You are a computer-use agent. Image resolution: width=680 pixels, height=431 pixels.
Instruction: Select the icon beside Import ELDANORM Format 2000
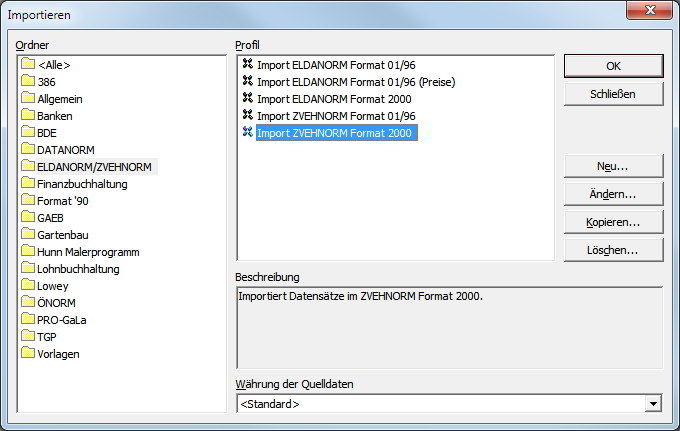tap(247, 98)
